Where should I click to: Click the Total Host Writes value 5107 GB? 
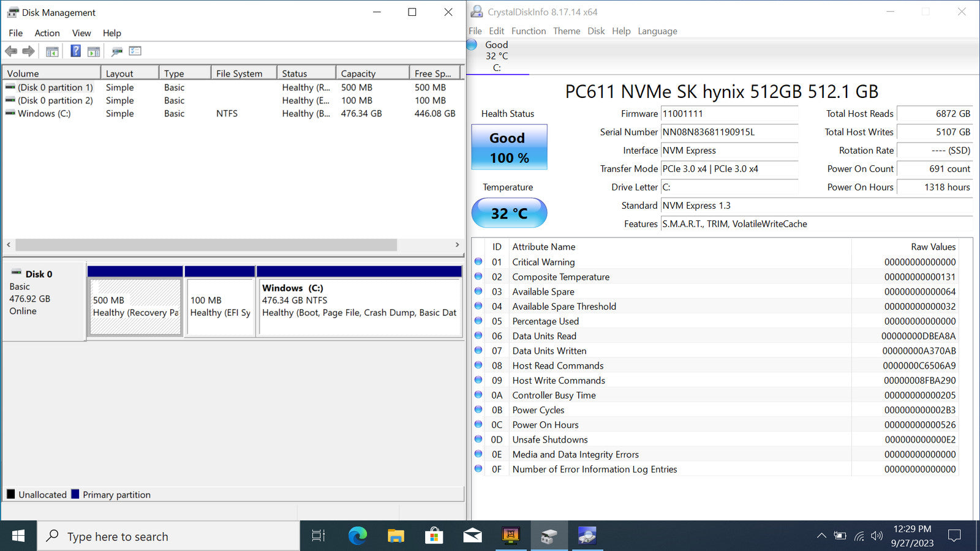coord(935,132)
